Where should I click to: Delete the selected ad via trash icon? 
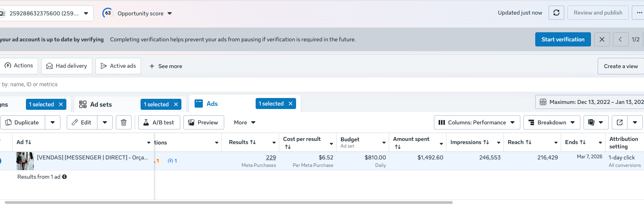tap(124, 122)
